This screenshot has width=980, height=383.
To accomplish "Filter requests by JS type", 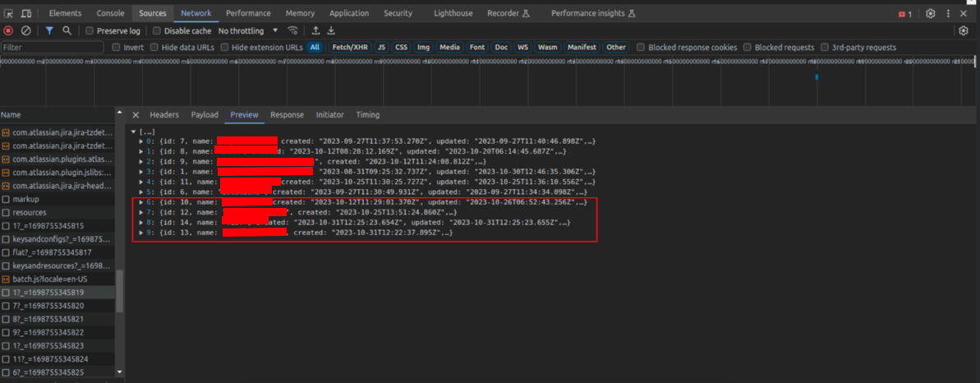I will pos(381,48).
